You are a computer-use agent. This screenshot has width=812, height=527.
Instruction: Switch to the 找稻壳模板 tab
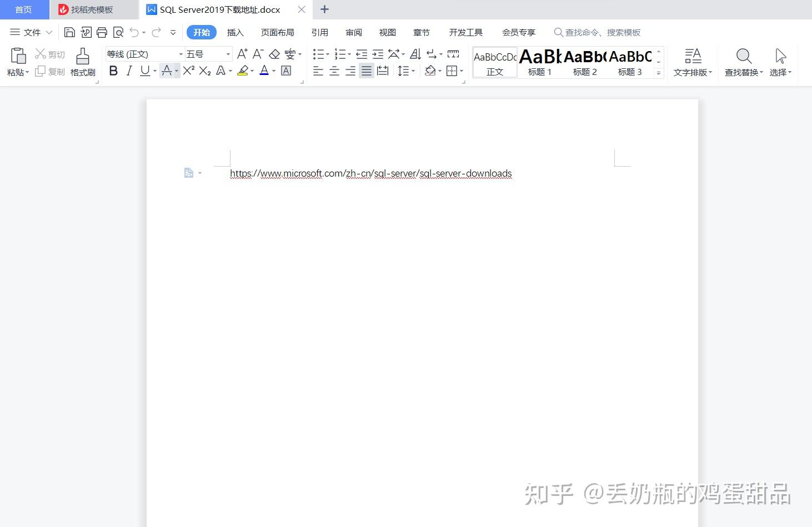[93, 9]
